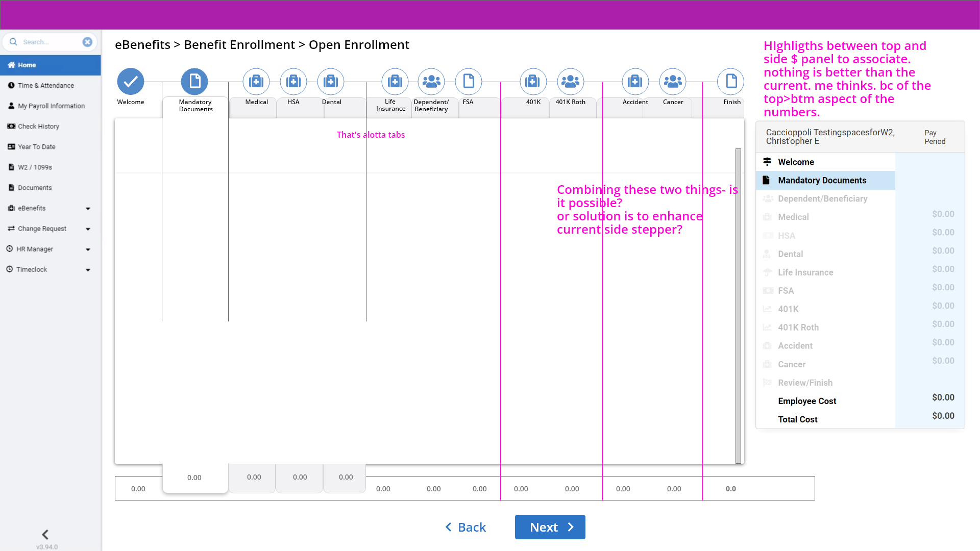Click the Back link

[465, 527]
